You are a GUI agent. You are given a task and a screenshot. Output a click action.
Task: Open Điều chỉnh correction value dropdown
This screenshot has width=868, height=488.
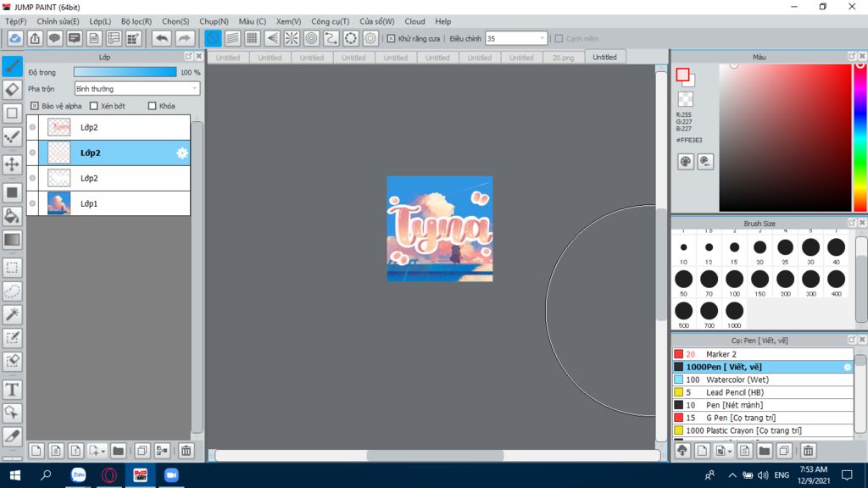point(542,39)
